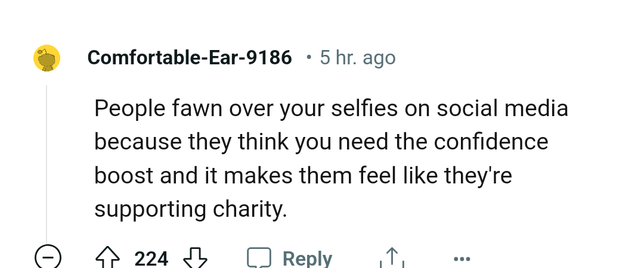The height and width of the screenshot is (268, 644).
Task: Click the word "confidence" in the comment
Action: (491, 142)
